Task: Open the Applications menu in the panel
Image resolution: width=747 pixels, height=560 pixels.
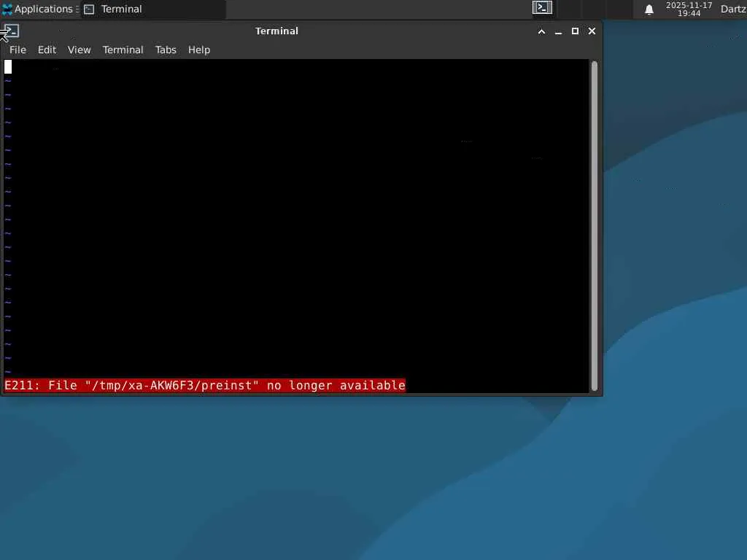Action: [x=40, y=9]
